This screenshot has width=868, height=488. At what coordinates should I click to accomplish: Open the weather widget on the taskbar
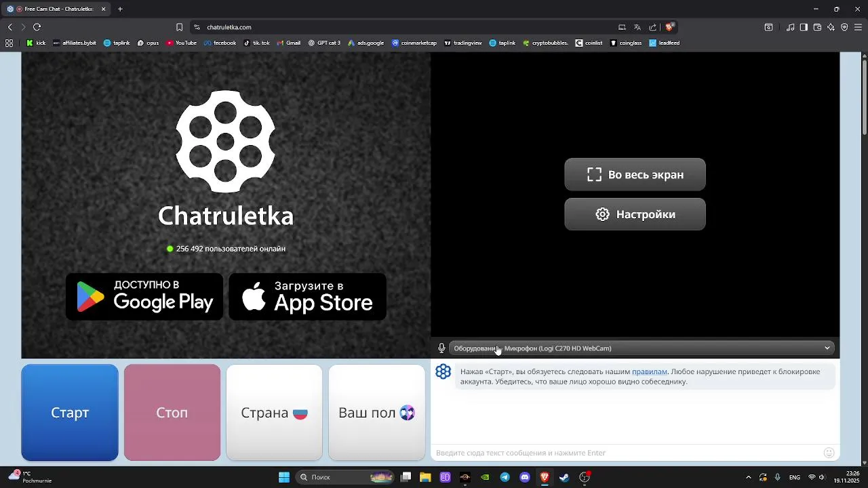31,477
